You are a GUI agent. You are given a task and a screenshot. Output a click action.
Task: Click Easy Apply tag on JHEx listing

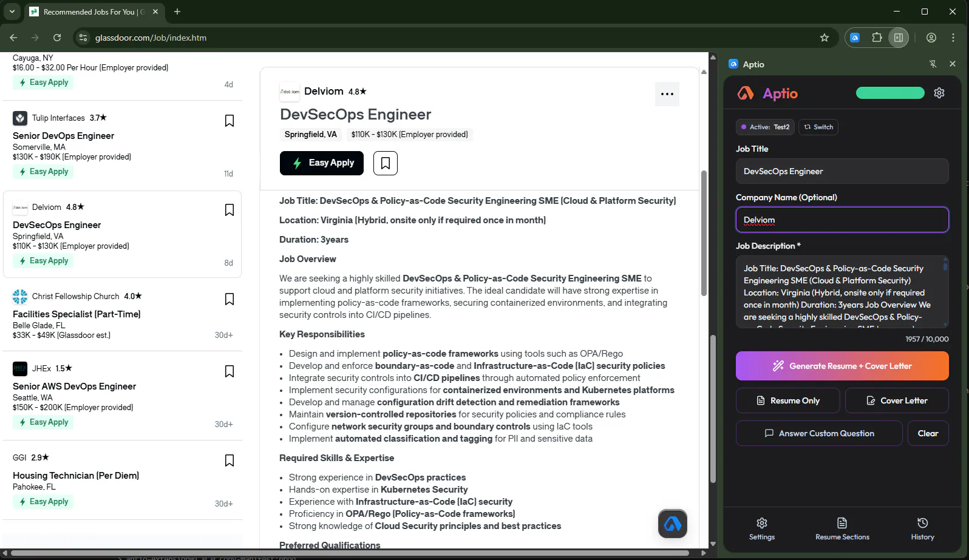43,422
